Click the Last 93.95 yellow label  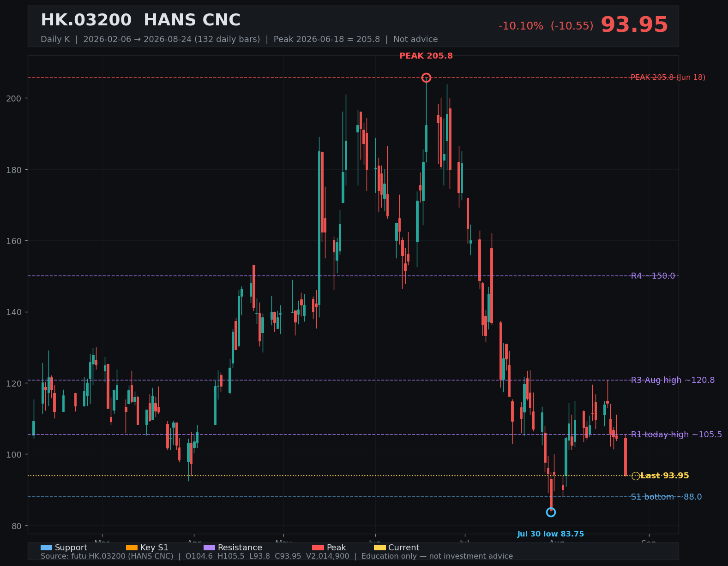coord(665,476)
